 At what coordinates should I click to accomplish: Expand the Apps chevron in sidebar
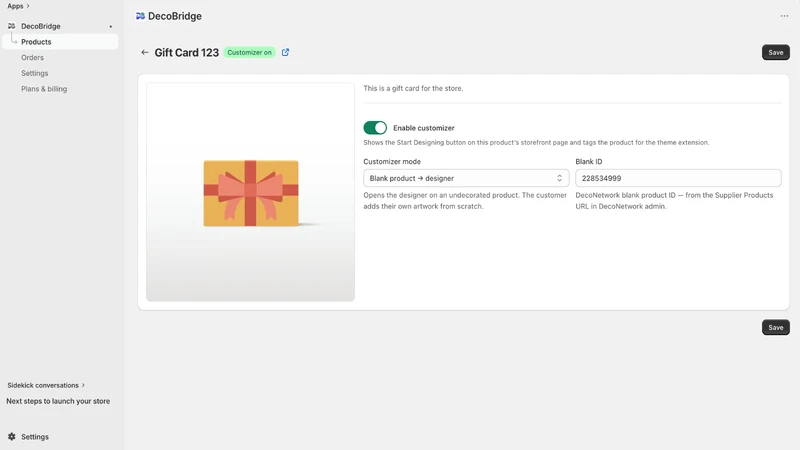coord(28,6)
